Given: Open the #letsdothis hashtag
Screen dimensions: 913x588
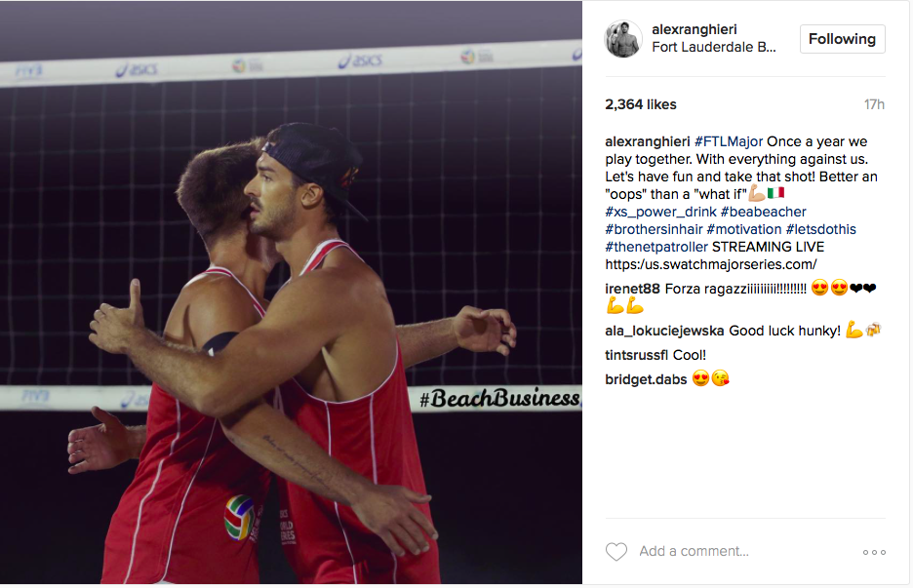Looking at the screenshot, I should pos(821,229).
